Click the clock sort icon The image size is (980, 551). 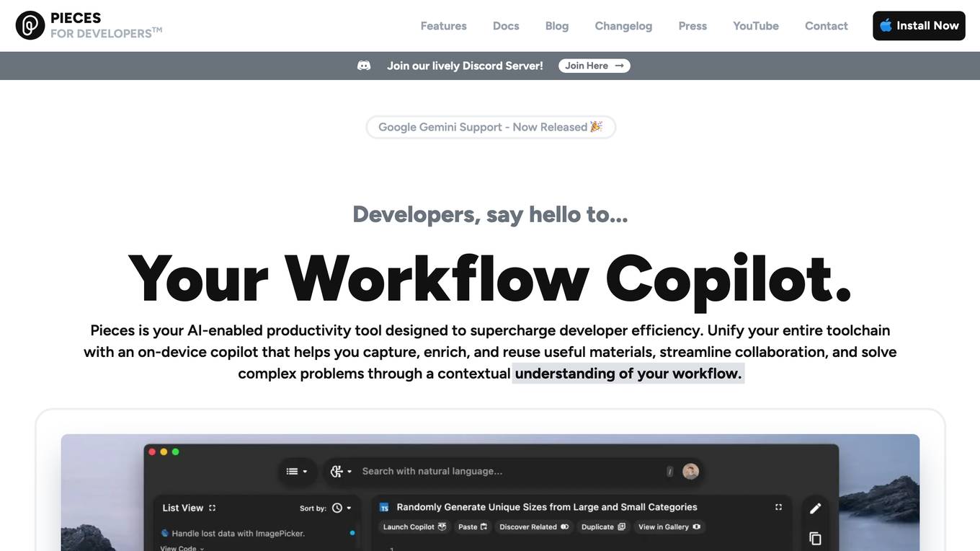pyautogui.click(x=337, y=508)
